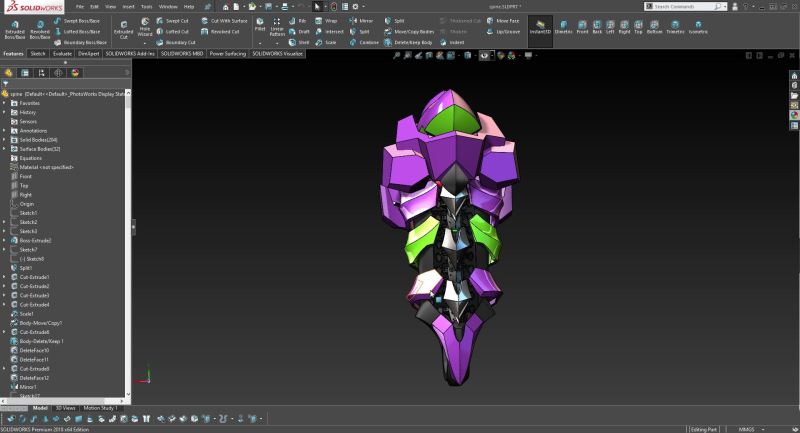The width and height of the screenshot is (800, 433).
Task: Expand the Boss-Extrude2 feature
Action: [x=4, y=240]
